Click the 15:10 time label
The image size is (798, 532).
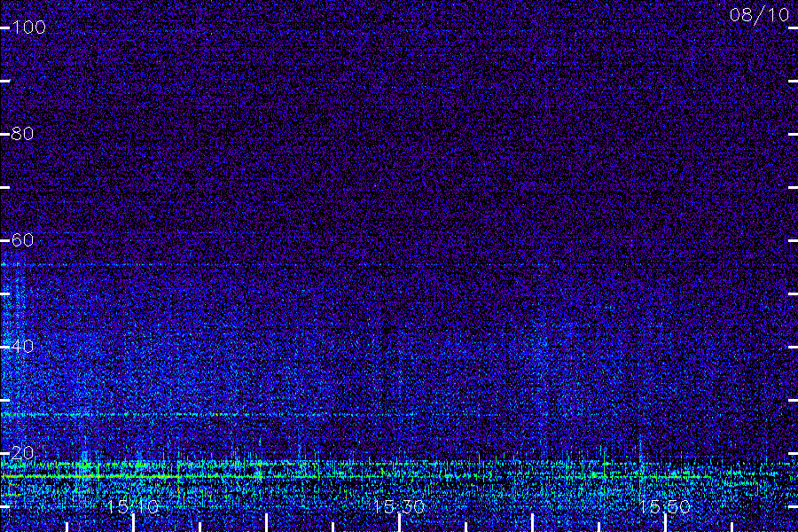(133, 507)
